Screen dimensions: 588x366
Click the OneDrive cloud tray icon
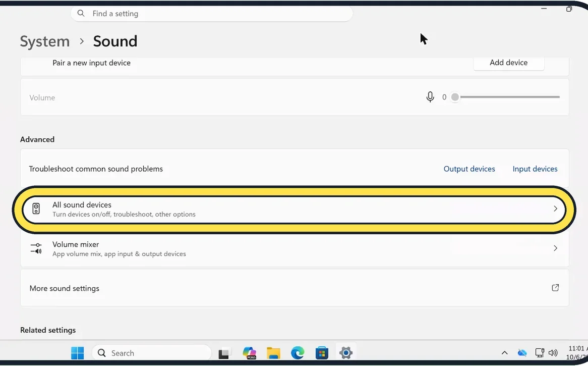522,353
